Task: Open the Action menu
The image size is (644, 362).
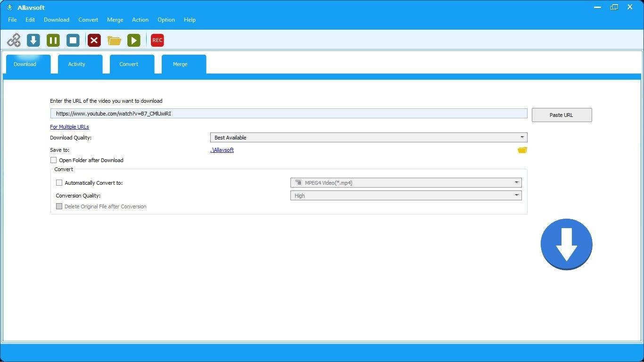Action: (140, 20)
